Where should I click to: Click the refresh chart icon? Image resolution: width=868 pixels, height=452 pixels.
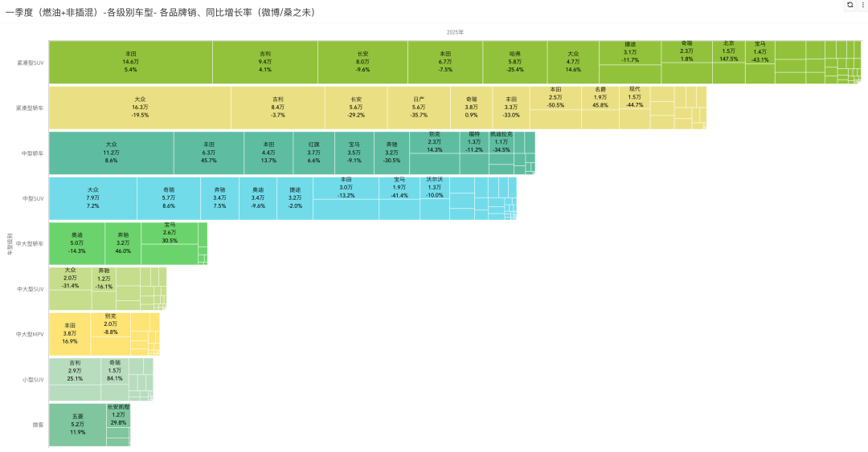pos(850,5)
